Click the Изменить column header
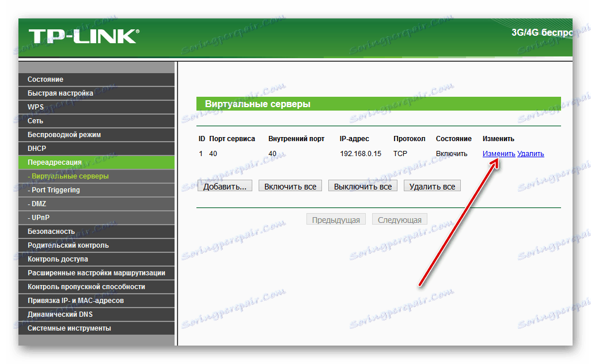The image size is (591, 364). [498, 139]
